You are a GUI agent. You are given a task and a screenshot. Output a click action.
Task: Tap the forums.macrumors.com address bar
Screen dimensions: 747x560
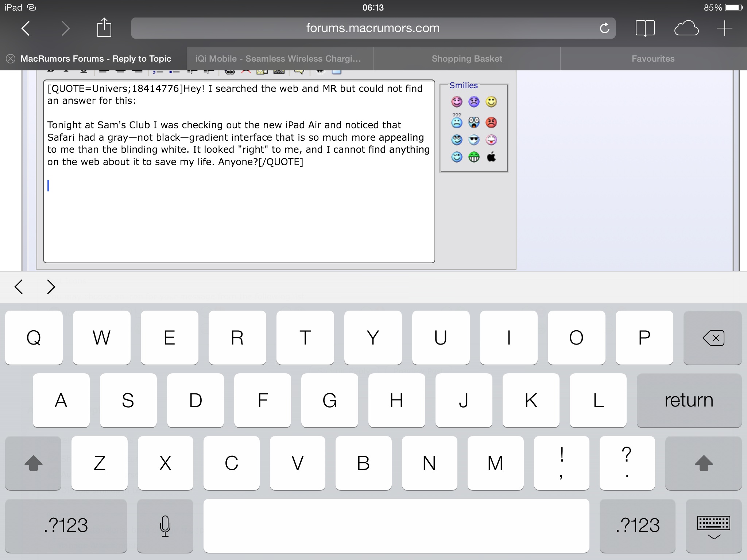[x=373, y=28]
